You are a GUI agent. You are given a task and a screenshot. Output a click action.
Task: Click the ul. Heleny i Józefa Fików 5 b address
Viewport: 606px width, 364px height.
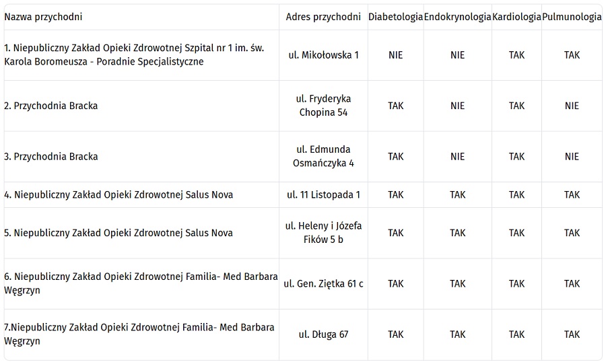(323, 233)
